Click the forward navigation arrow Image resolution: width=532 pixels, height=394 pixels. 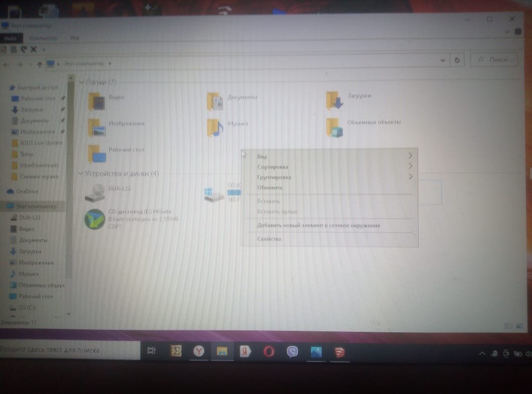(20, 64)
